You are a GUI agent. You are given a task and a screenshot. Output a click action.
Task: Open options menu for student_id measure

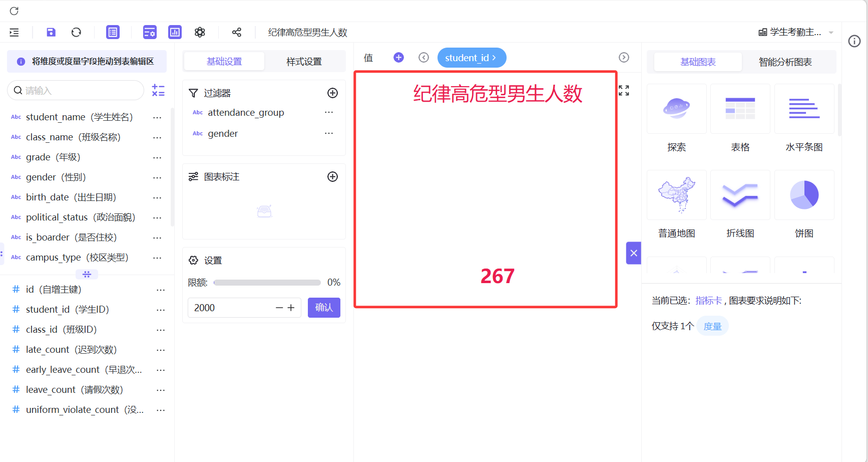(x=161, y=310)
